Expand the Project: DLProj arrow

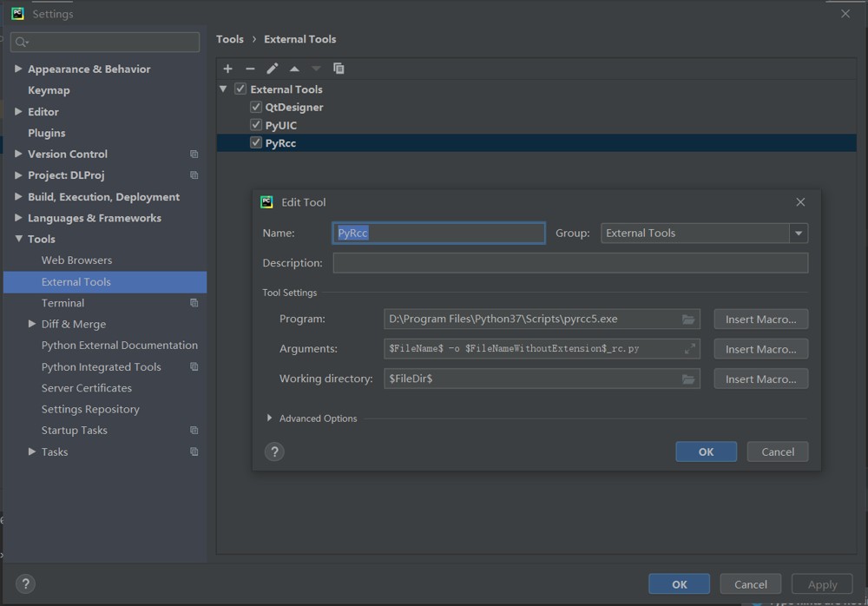click(18, 175)
